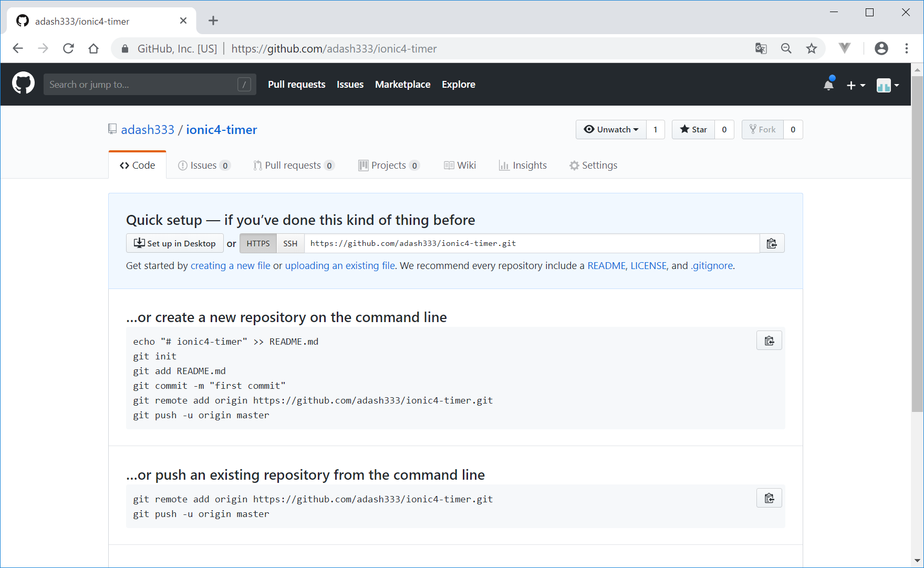Open the Chrome profile icon

881,48
